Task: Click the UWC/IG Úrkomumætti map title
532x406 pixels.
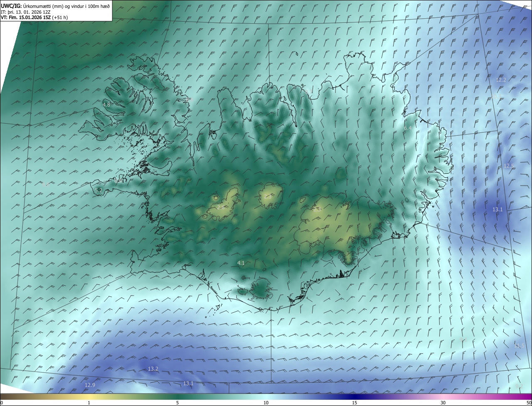Action: pyautogui.click(x=55, y=5)
